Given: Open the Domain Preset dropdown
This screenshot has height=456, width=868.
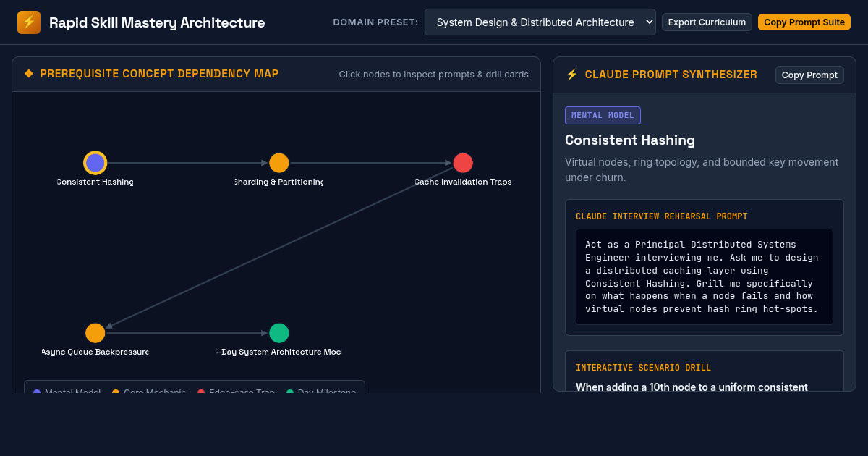Looking at the screenshot, I should pos(540,22).
